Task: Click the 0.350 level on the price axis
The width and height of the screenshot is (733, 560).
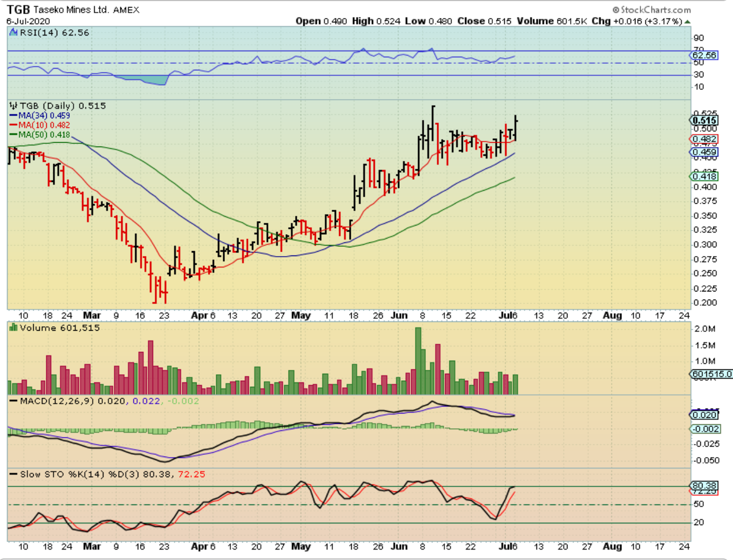Action: point(705,216)
